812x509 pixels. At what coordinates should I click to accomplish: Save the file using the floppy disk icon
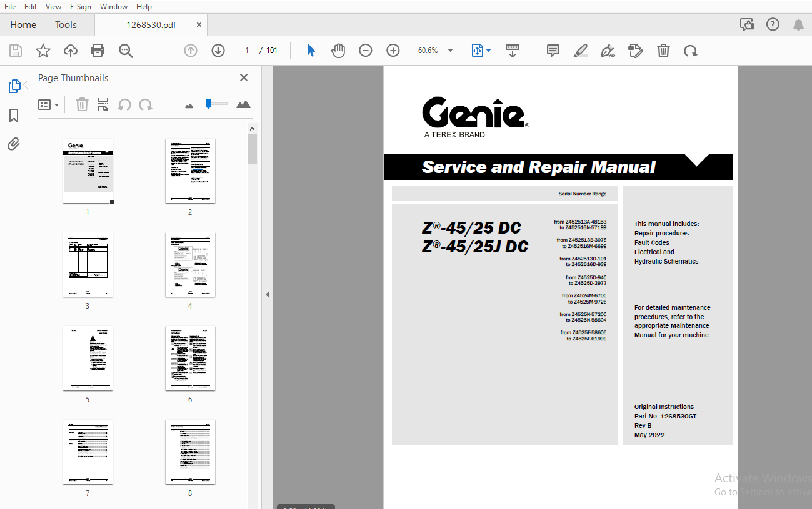16,51
